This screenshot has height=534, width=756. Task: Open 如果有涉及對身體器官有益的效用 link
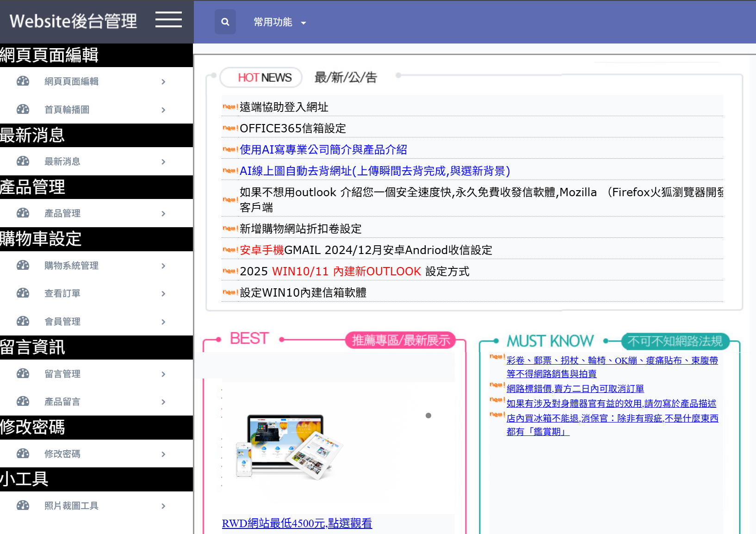[x=611, y=404]
